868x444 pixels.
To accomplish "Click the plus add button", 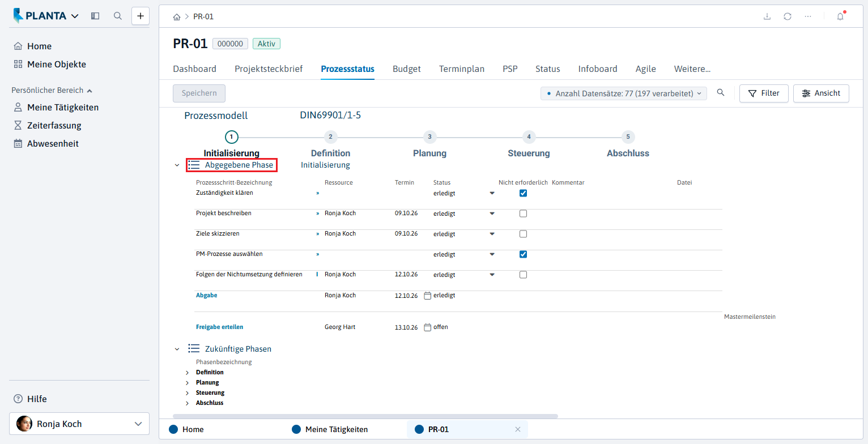I will tap(141, 16).
